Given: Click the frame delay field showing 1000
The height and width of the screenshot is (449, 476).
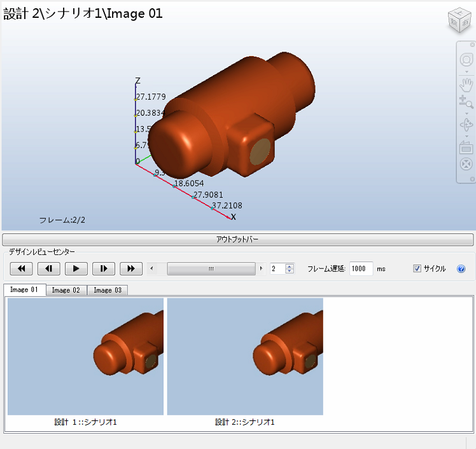Looking at the screenshot, I should (x=361, y=268).
